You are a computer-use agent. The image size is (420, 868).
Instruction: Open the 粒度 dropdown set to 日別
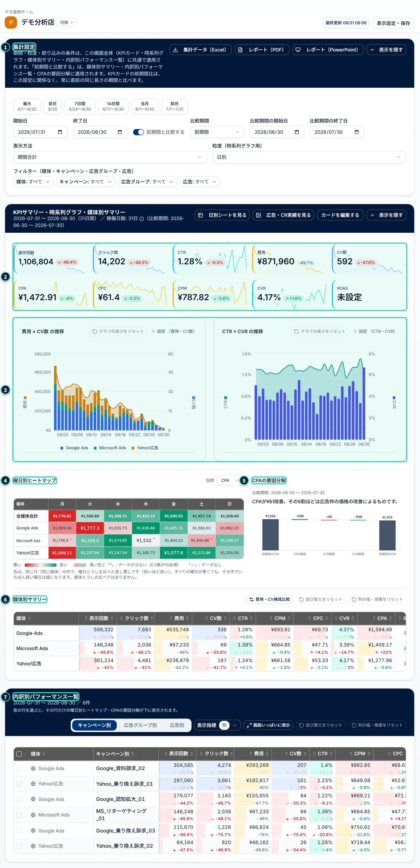point(309,157)
